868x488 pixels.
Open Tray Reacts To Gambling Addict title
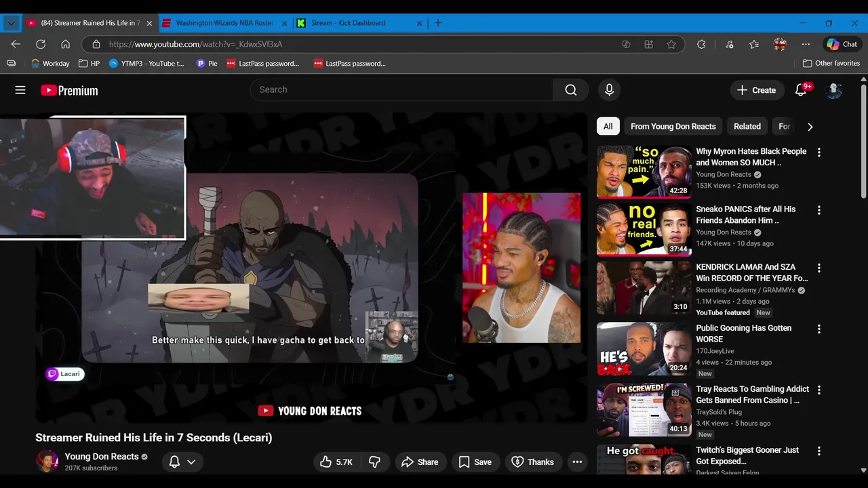[752, 394]
